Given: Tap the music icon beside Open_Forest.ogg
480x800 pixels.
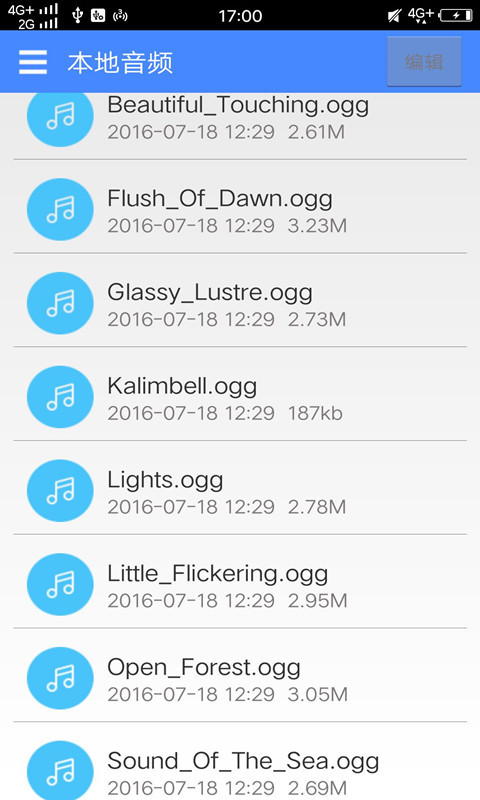Looking at the screenshot, I should (60, 678).
